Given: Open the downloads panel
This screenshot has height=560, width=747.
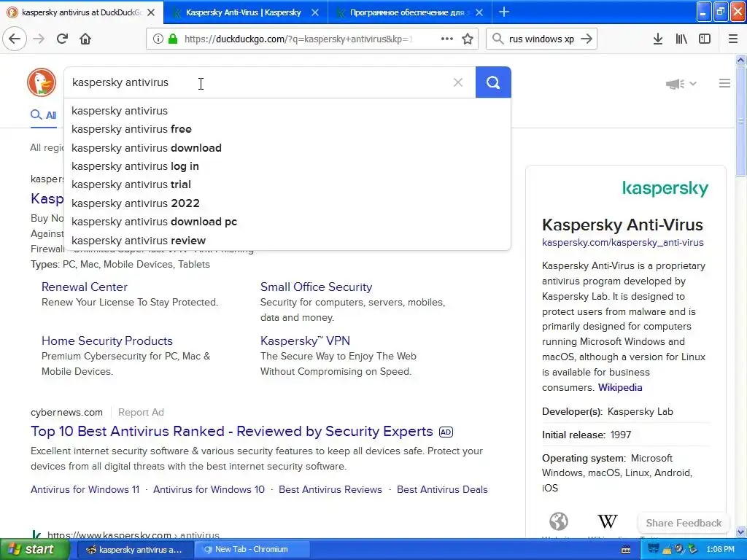Looking at the screenshot, I should [657, 39].
